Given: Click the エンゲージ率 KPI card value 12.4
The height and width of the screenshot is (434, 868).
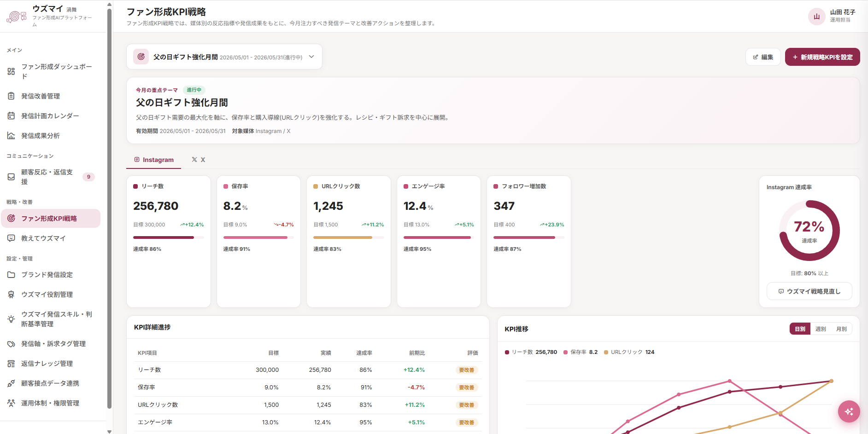Looking at the screenshot, I should point(415,206).
